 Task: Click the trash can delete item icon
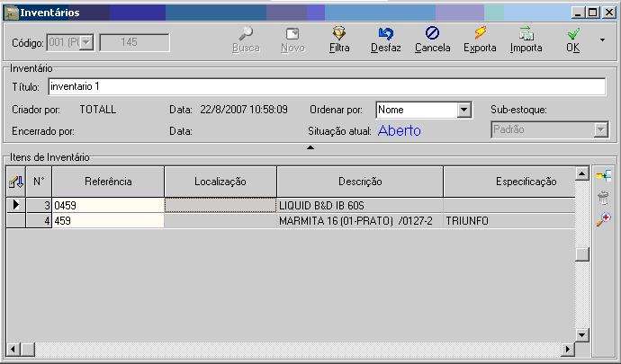coord(603,198)
